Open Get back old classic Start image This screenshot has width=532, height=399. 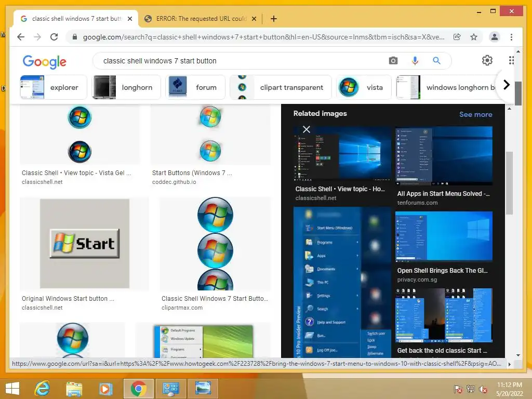(444, 315)
